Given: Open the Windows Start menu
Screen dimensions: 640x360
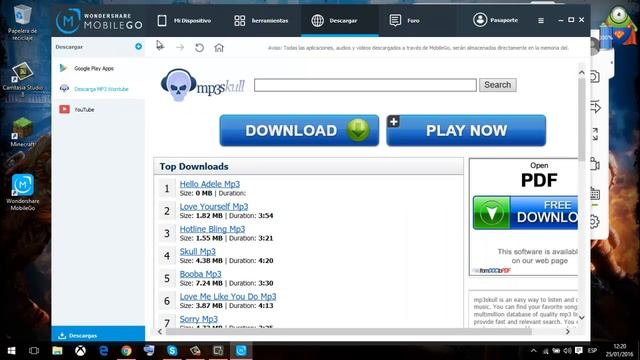Looking at the screenshot, I should click(x=11, y=351).
